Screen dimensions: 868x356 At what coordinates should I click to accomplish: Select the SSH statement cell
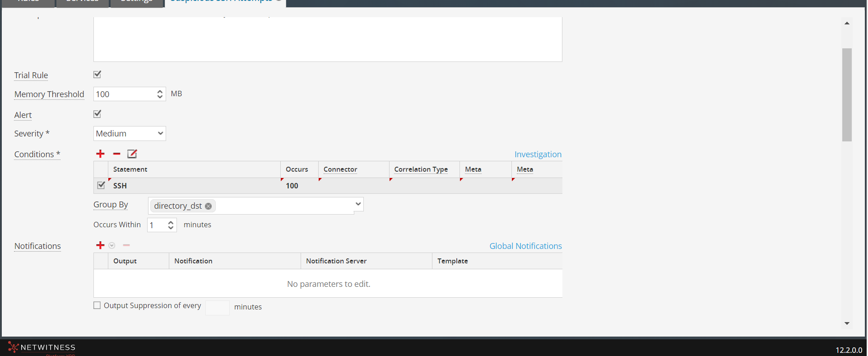tap(195, 186)
